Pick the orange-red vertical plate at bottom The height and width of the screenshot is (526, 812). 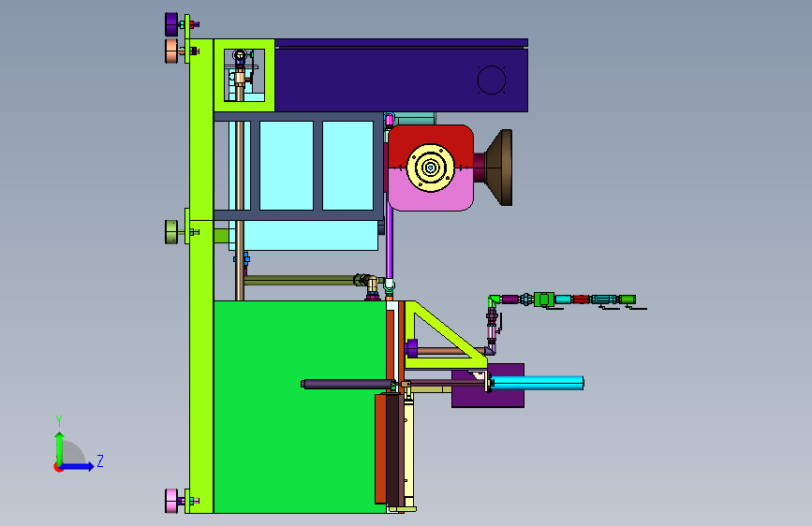click(380, 449)
